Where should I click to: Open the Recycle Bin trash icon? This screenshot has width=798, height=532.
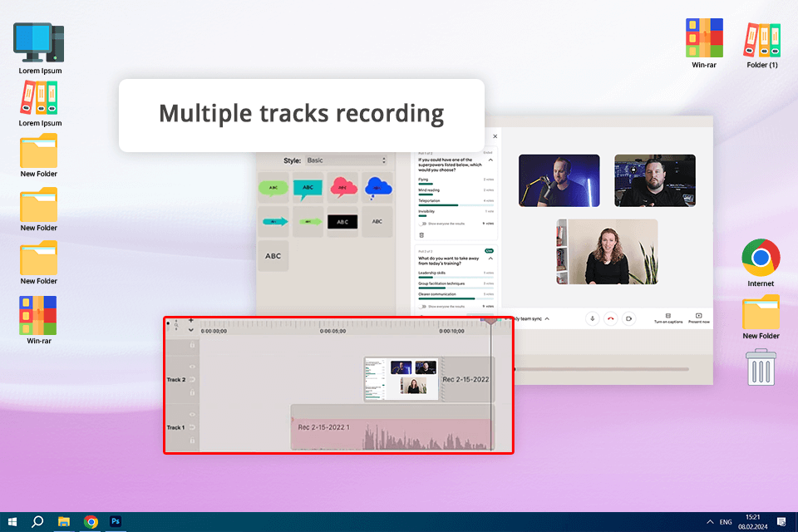pyautogui.click(x=761, y=367)
